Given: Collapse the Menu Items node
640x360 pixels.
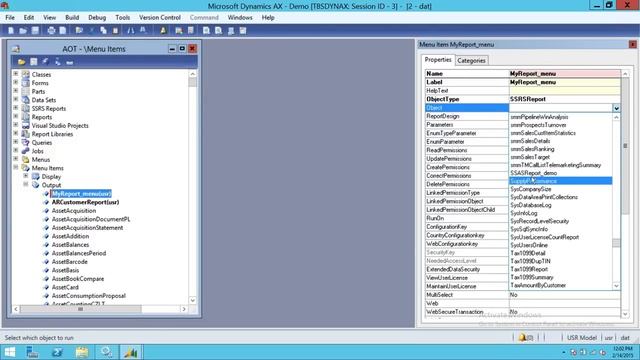Looking at the screenshot, I should coord(16,168).
